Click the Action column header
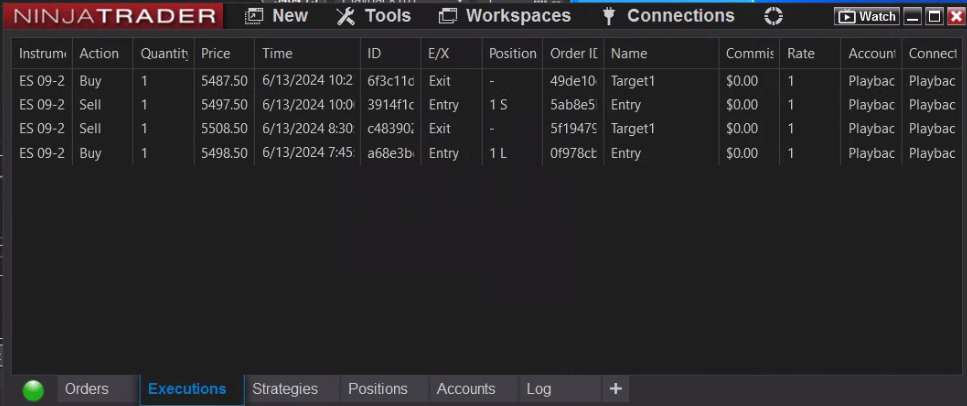 tap(99, 53)
